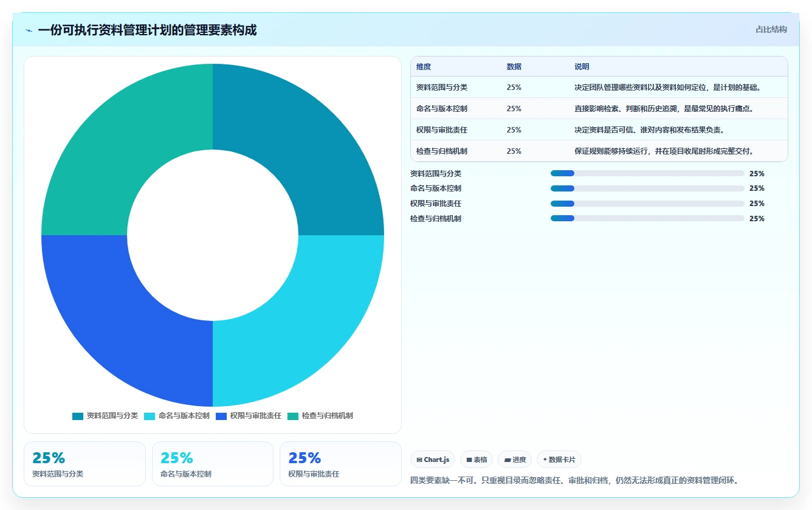The image size is (812, 510).
Task: Select the 命名与版本控制 table row cell
Action: [x=442, y=109]
